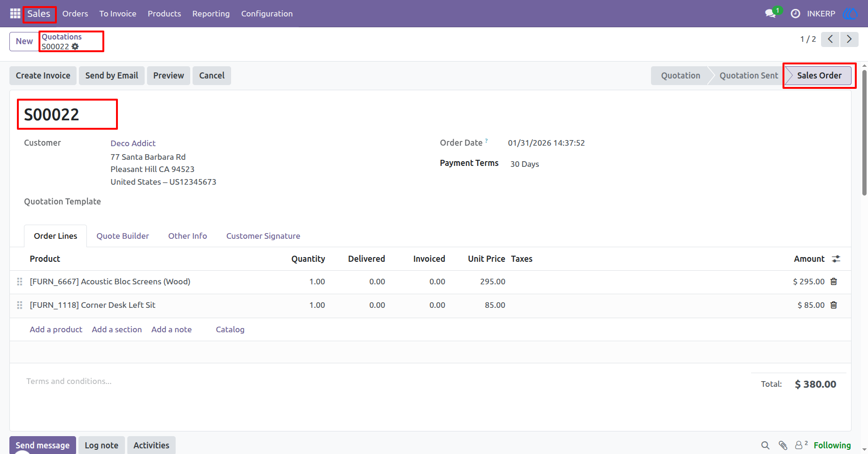Viewport: 868px width, 454px height.
Task: Grab handle of Corner Desk Left Sit row
Action: pos(20,305)
